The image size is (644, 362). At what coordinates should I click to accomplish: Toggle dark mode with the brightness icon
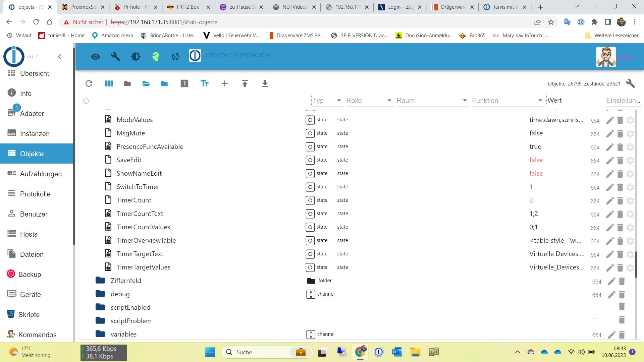[136, 56]
